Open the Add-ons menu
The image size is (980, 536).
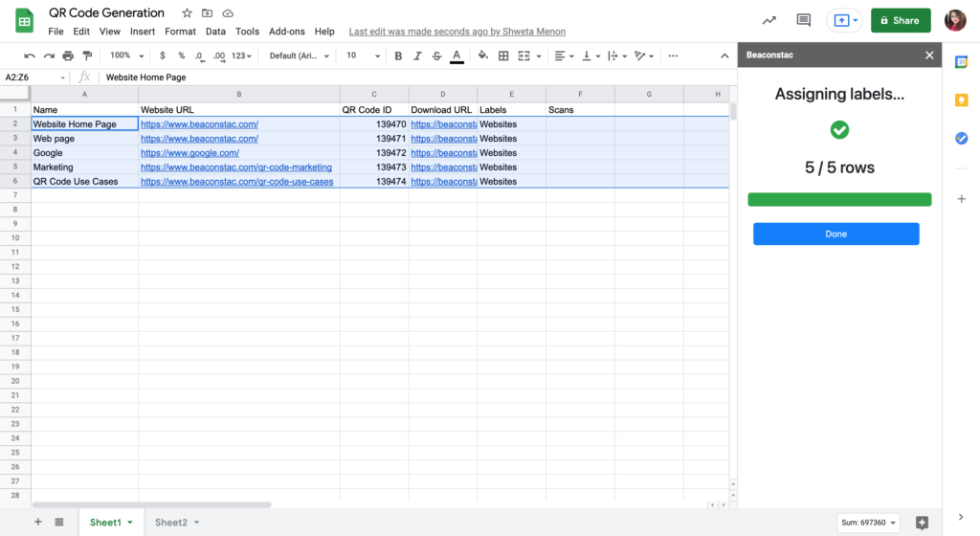(x=287, y=32)
